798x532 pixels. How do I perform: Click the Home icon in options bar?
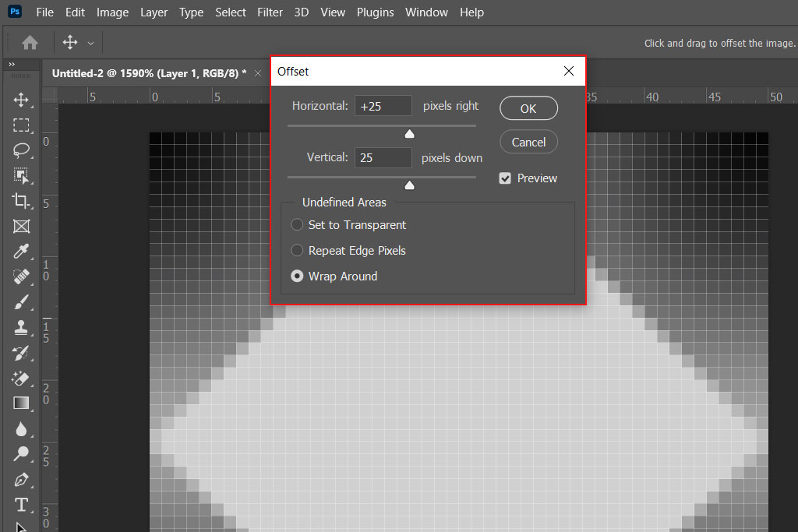click(x=30, y=43)
